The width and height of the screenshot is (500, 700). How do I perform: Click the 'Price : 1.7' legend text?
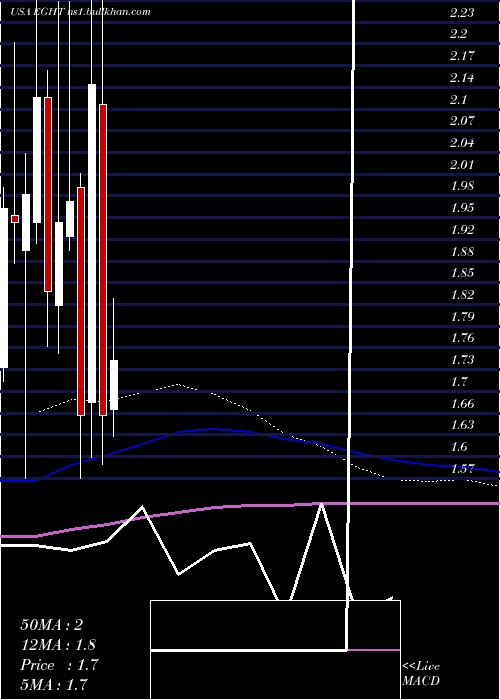[x=59, y=665]
